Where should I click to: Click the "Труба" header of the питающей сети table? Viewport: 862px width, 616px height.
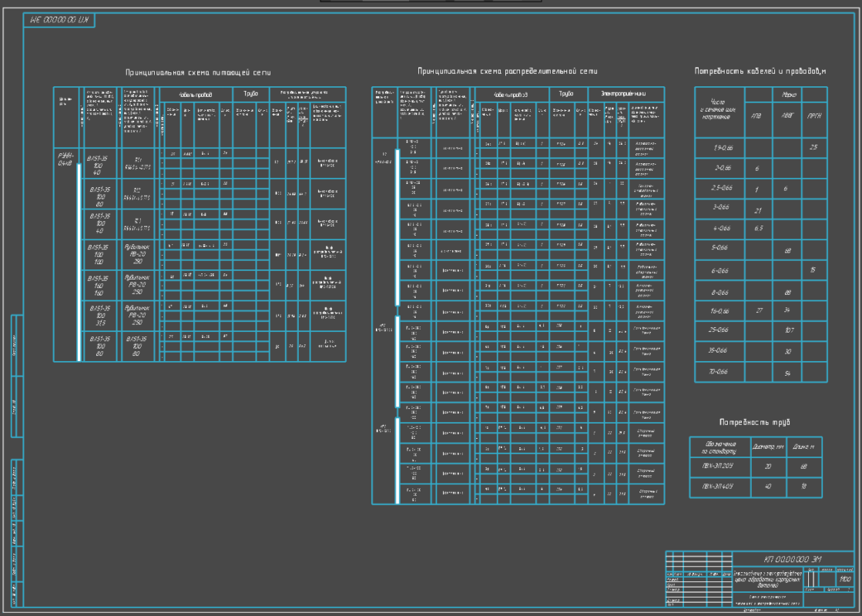[250, 94]
